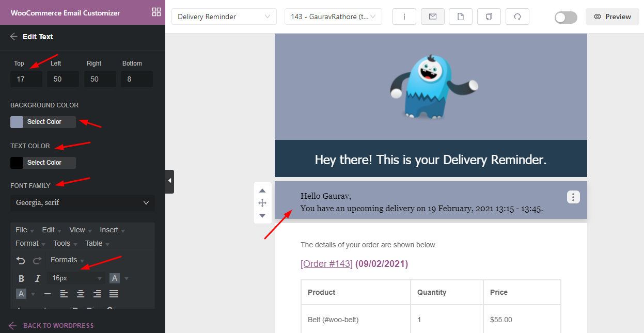Open the [Order #143] link
Screen dimensions: 644x333
click(326, 264)
